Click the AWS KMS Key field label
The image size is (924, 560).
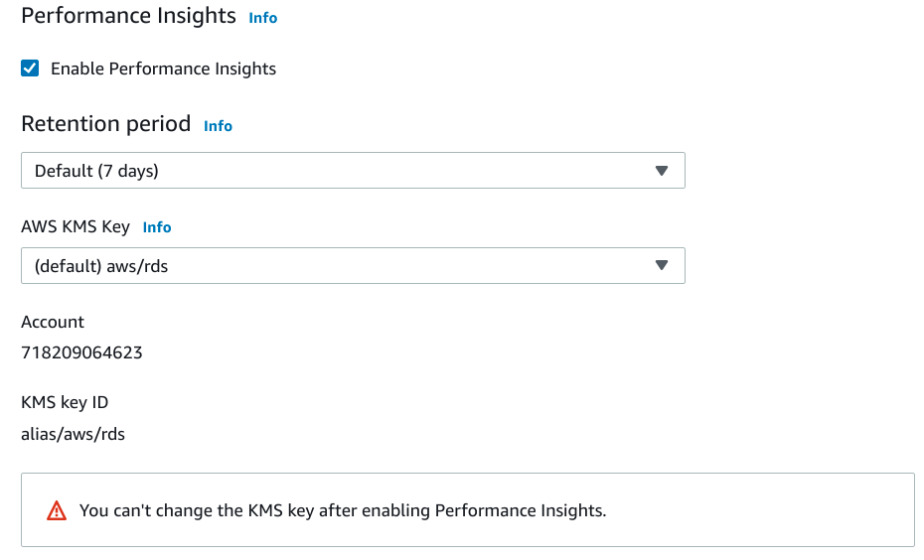pyautogui.click(x=76, y=226)
